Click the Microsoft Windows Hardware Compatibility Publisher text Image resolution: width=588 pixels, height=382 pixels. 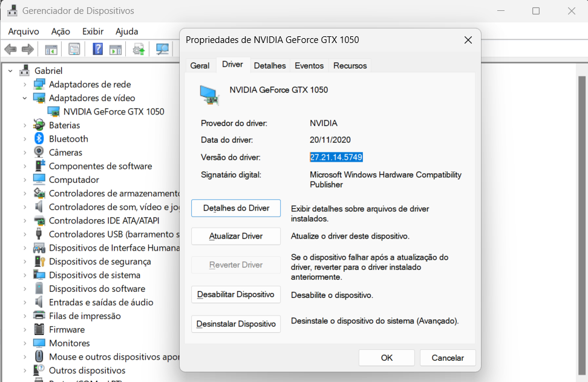(385, 180)
